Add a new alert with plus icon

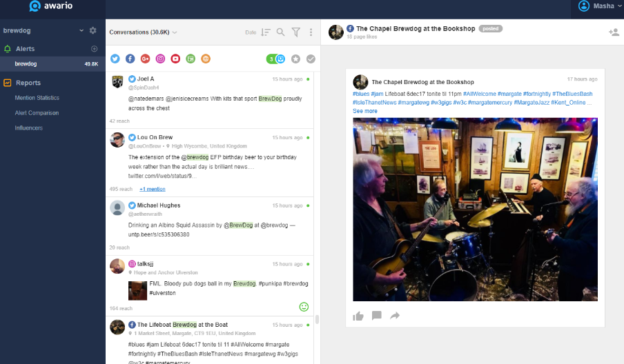point(95,49)
